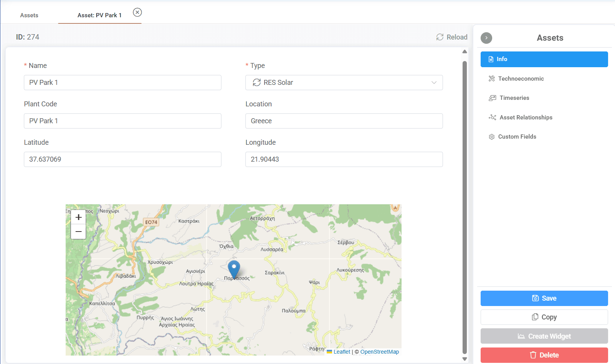Edit the Location field containing Greece
The width and height of the screenshot is (615, 364).
click(x=344, y=121)
